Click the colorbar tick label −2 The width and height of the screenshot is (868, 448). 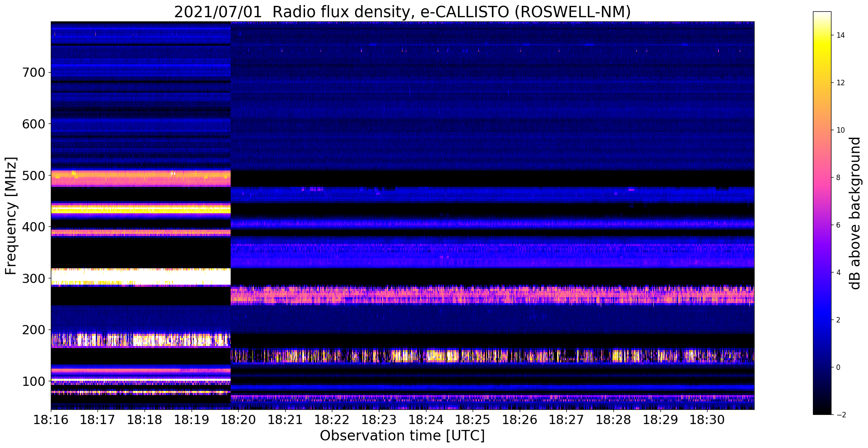(841, 415)
